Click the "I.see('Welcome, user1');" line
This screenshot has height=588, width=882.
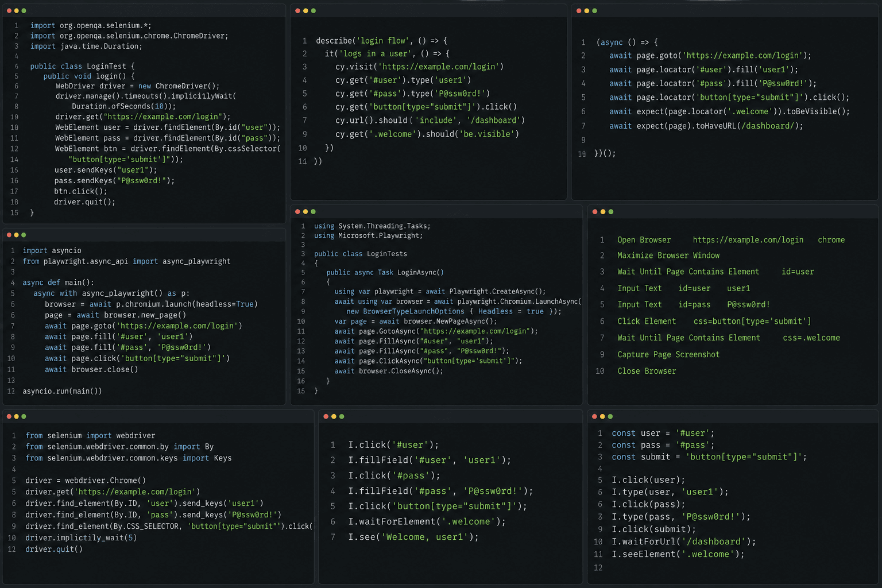tap(413, 537)
